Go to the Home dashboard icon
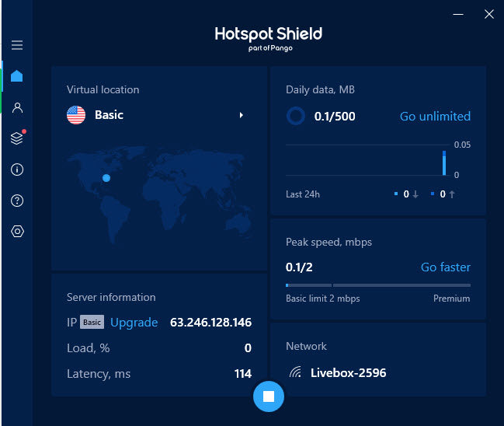The width and height of the screenshot is (504, 426). (17, 76)
